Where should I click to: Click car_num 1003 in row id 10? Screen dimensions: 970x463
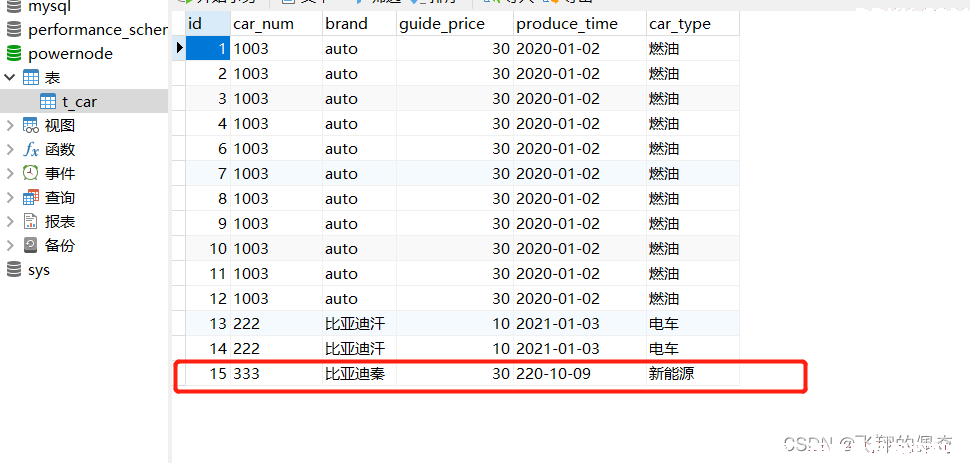tap(277, 248)
